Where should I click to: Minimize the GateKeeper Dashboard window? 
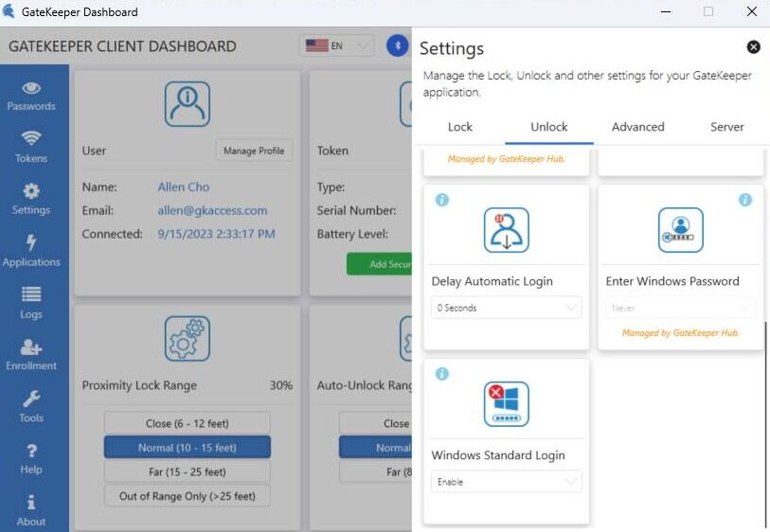666,11
